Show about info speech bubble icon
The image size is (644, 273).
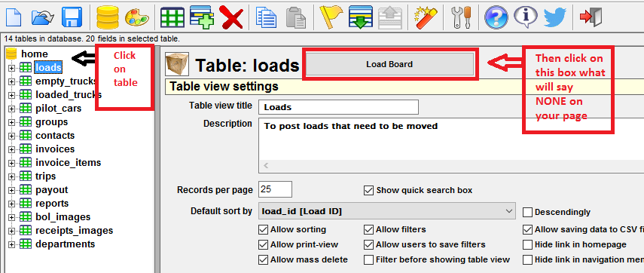point(525,17)
